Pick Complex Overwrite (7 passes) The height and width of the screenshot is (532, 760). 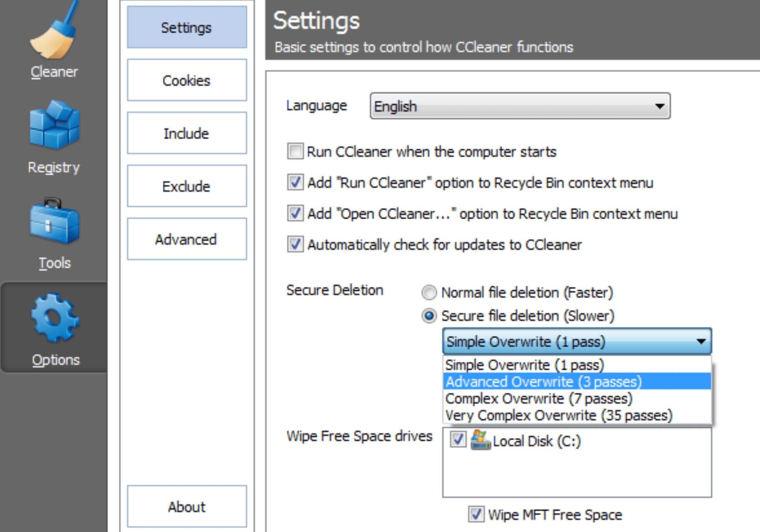(x=538, y=399)
